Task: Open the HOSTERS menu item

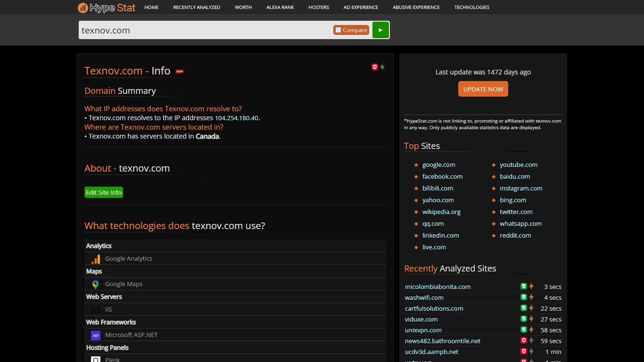Action: [x=319, y=7]
